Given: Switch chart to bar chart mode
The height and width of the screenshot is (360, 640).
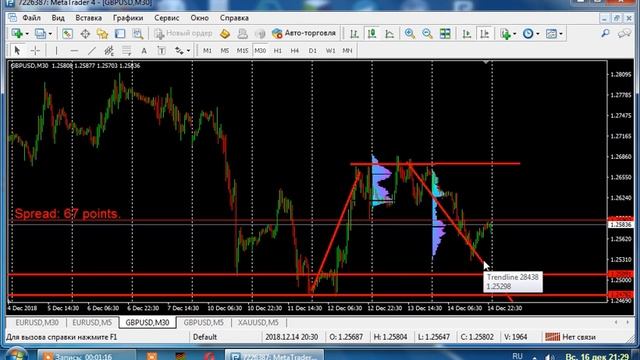Looking at the screenshot, I should (x=354, y=33).
